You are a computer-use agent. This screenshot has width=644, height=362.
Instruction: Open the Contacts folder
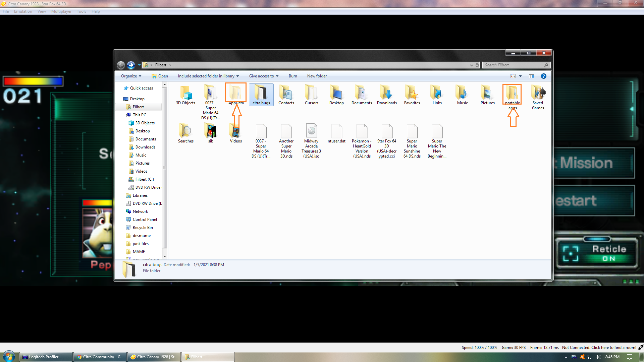286,95
